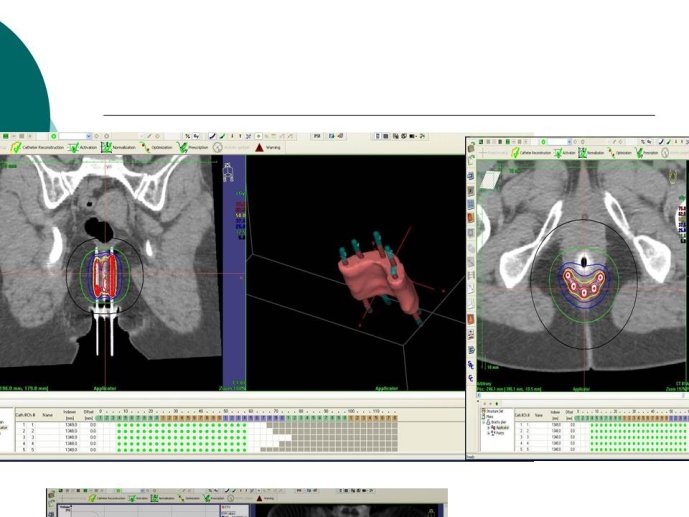This screenshot has height=517, width=689.
Task: Click the warning triangle in bottom window toolbar
Action: click(259, 498)
